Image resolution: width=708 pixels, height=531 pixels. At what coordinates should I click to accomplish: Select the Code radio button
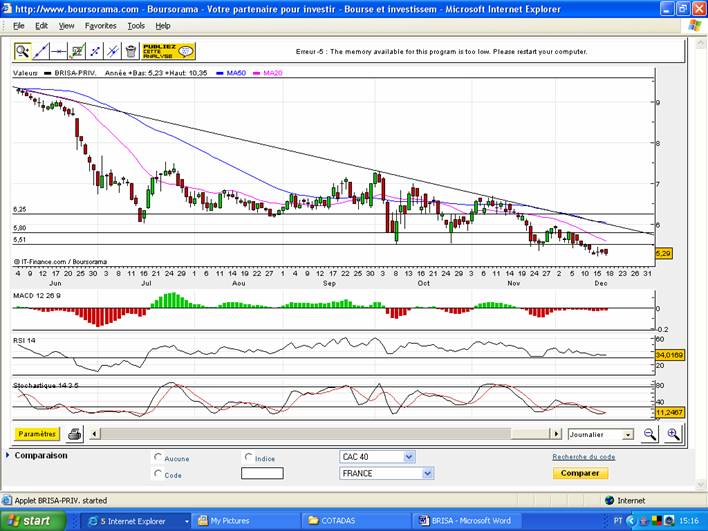click(158, 474)
